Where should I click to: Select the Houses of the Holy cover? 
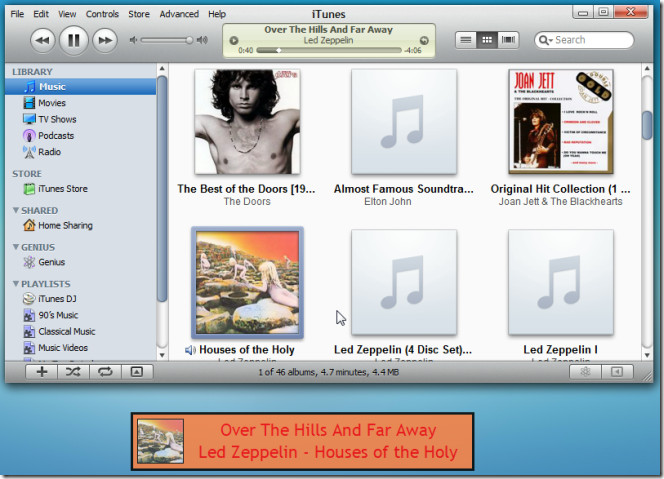click(x=247, y=282)
